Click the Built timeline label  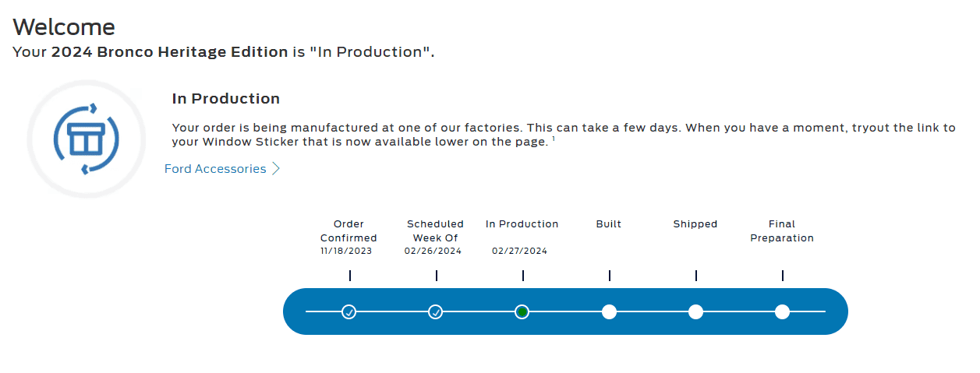(609, 224)
